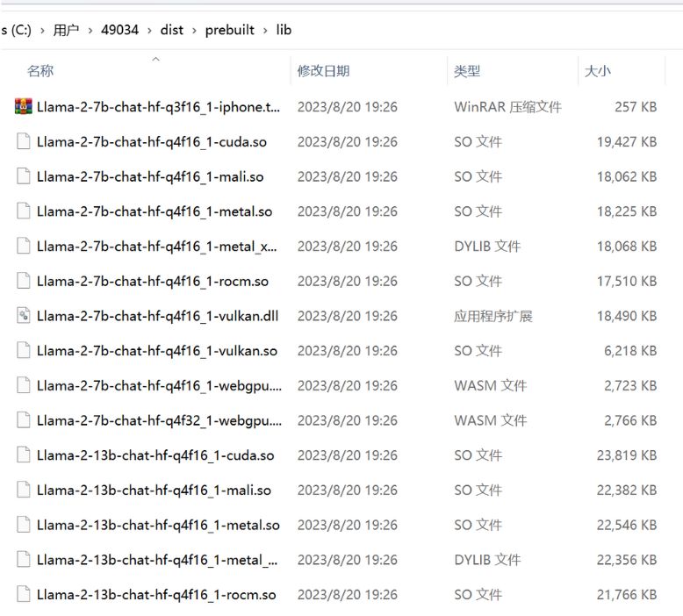The width and height of the screenshot is (683, 616).
Task: Click file icon of Llama-2-13b-chat-hf-q4f16_1-metal.so
Action: [23, 525]
